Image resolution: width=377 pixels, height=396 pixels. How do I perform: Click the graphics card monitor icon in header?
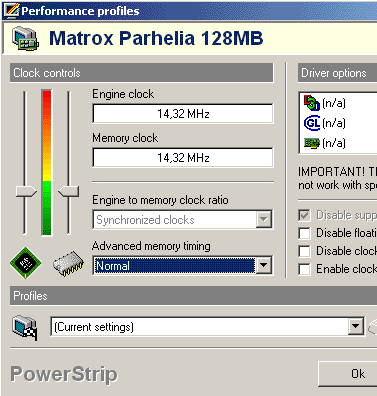pyautogui.click(x=25, y=38)
